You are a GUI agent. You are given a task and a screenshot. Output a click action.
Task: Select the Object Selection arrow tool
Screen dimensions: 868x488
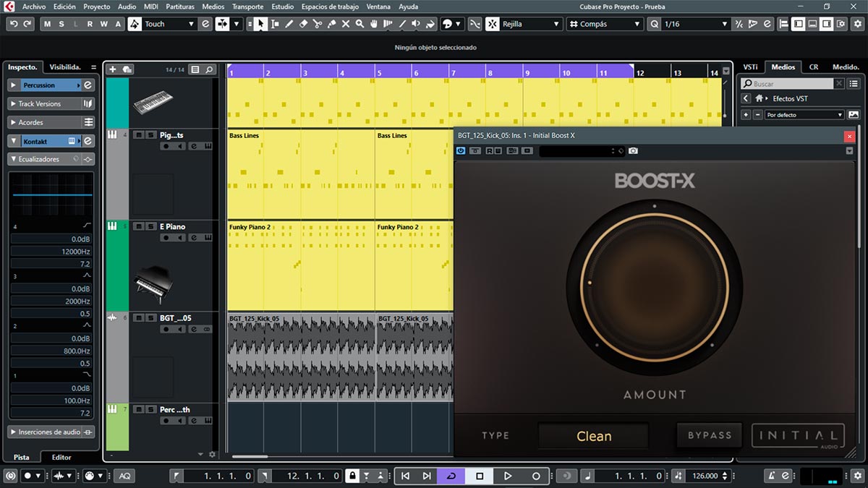pyautogui.click(x=260, y=24)
